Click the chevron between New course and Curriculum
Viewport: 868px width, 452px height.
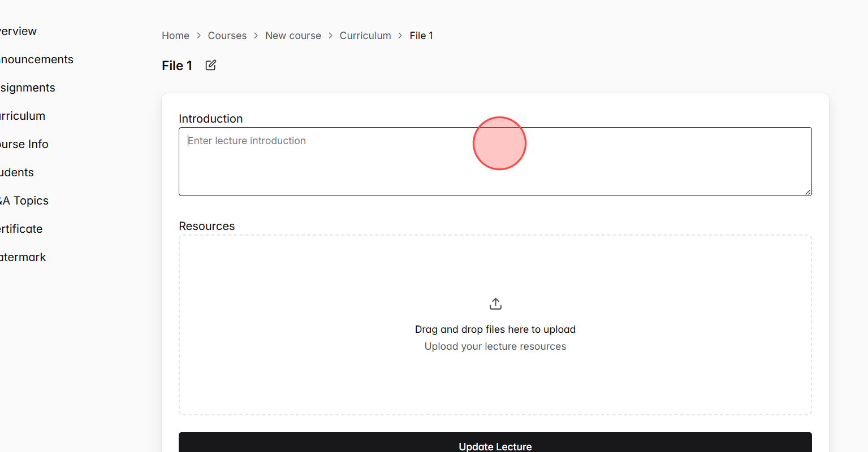click(330, 35)
